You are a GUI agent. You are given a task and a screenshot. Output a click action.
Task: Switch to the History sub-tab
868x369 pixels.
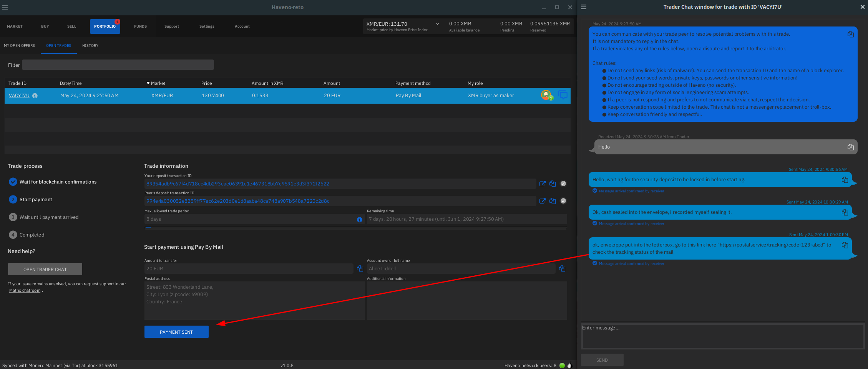coord(90,46)
